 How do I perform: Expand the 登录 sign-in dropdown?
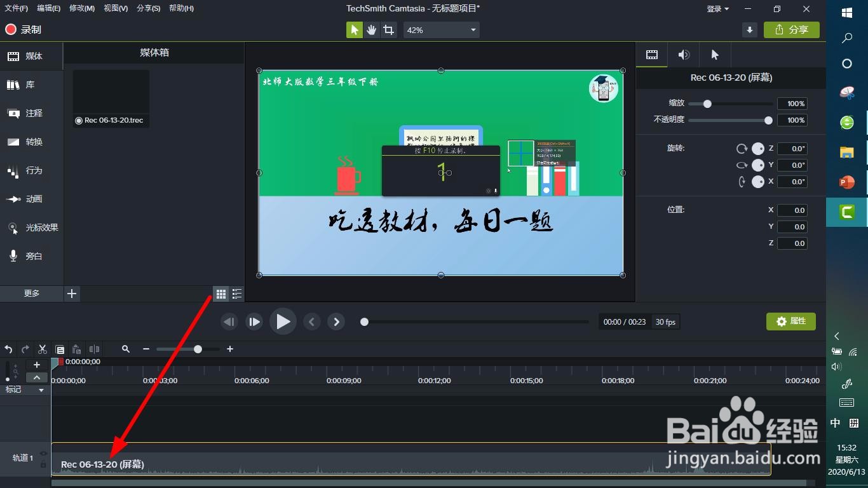coord(718,9)
